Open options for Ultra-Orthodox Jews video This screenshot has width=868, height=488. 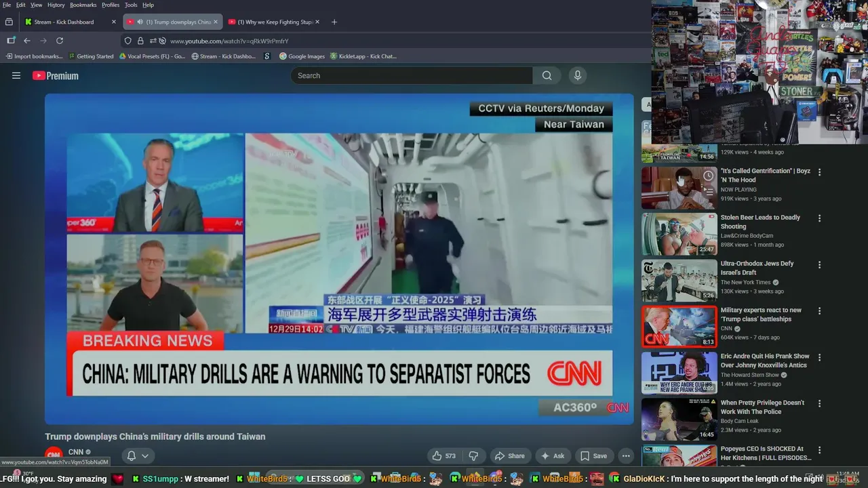(819, 264)
